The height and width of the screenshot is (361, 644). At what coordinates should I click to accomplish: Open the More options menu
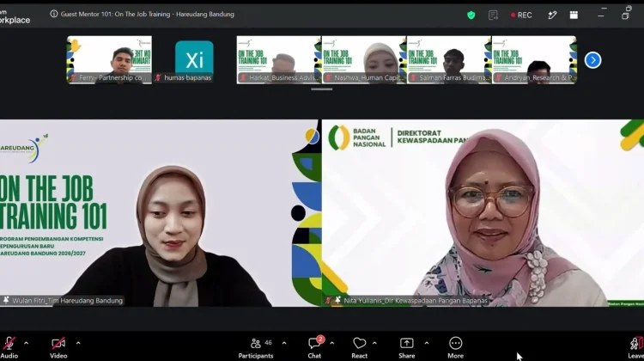click(455, 347)
